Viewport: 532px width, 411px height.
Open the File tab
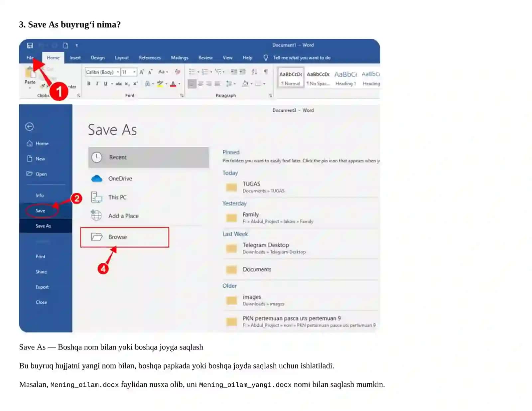pos(30,58)
